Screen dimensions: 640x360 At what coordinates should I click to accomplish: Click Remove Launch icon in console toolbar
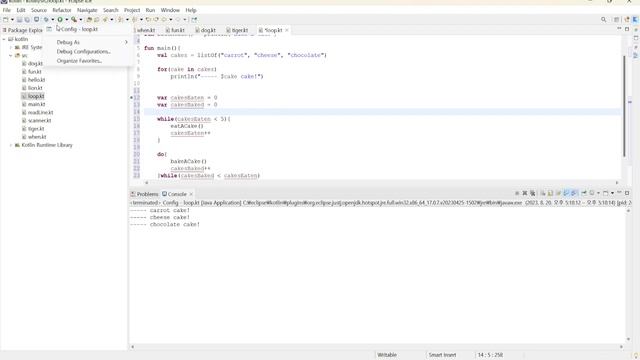click(x=525, y=193)
